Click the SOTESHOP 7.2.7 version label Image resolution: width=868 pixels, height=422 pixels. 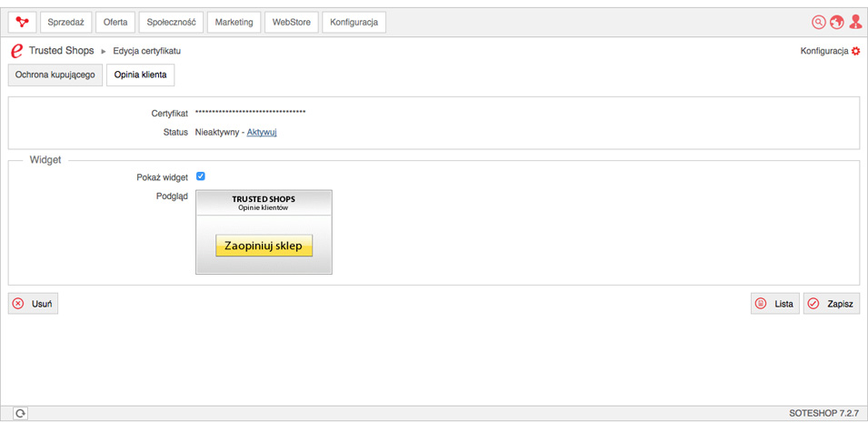823,413
